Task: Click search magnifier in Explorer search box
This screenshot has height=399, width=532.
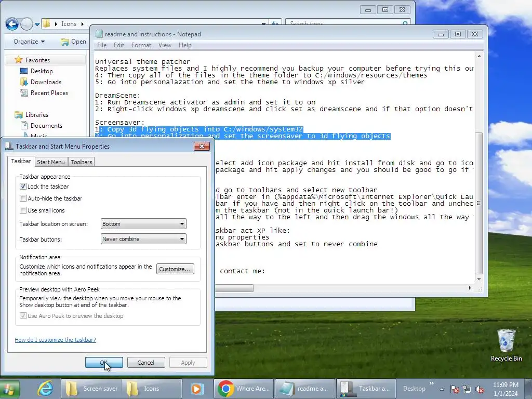Action: pos(405,23)
